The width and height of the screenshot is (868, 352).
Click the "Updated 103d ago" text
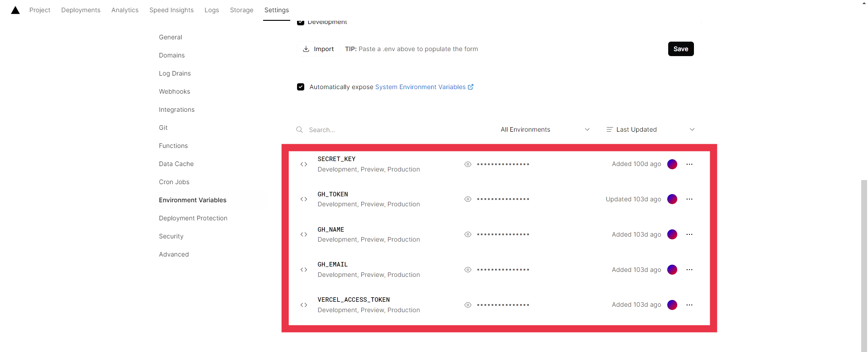pos(633,199)
